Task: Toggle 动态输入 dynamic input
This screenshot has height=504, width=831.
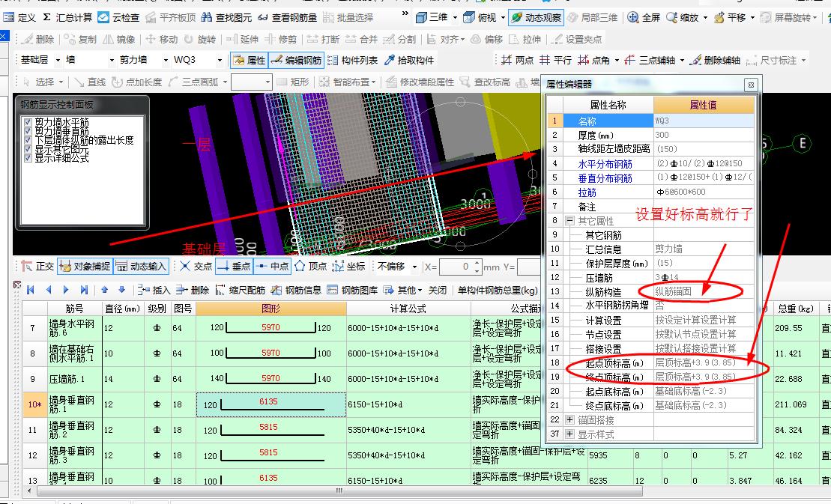Action: [x=141, y=267]
